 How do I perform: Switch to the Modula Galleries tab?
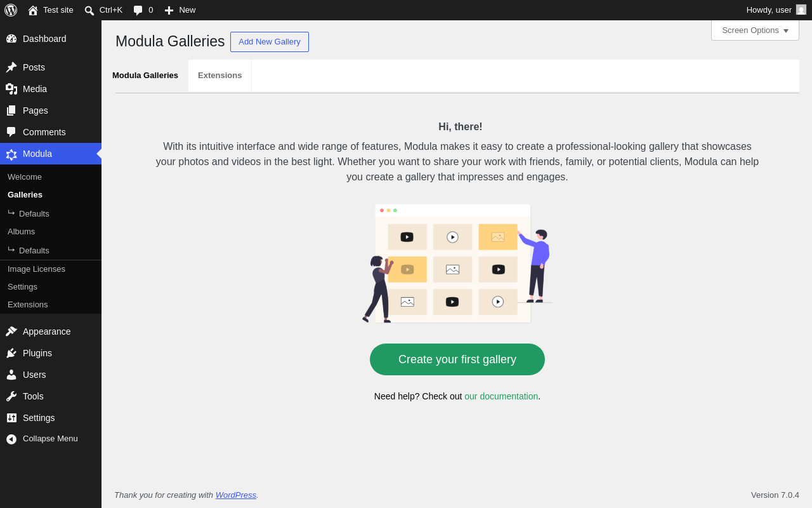point(145,76)
